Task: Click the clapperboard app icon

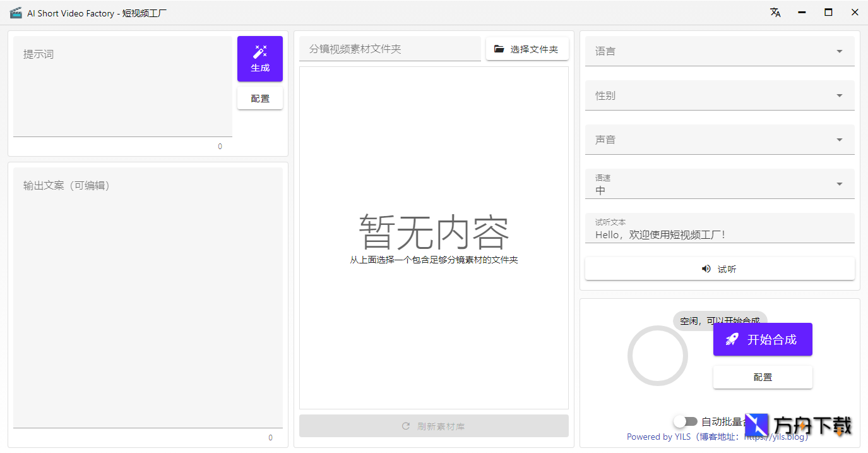Action: 16,11
